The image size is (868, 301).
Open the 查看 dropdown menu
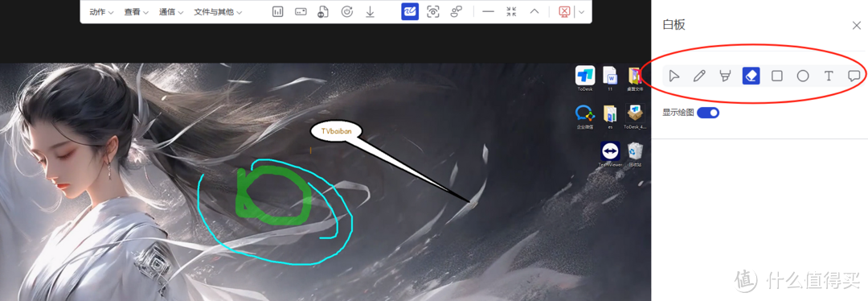(136, 11)
